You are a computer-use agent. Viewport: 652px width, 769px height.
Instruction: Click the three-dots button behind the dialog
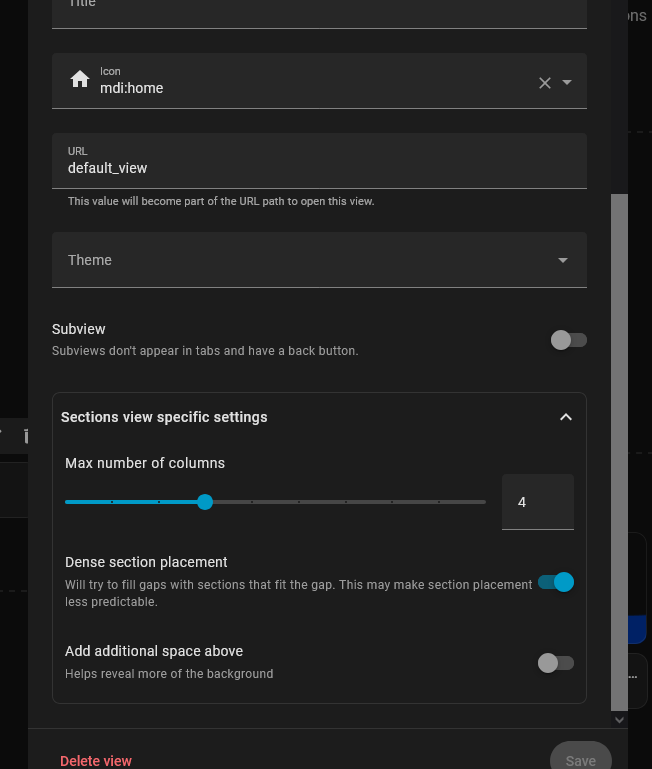coord(633,677)
